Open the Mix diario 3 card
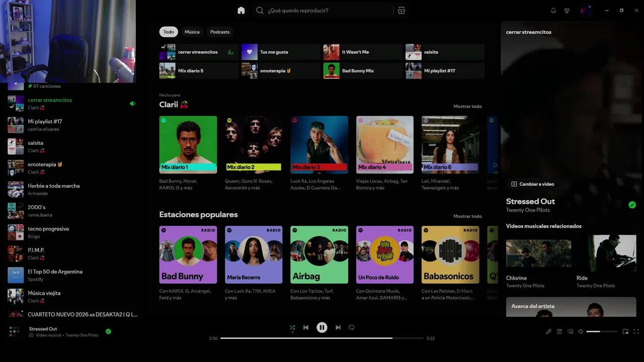The image size is (644, 362). click(319, 153)
